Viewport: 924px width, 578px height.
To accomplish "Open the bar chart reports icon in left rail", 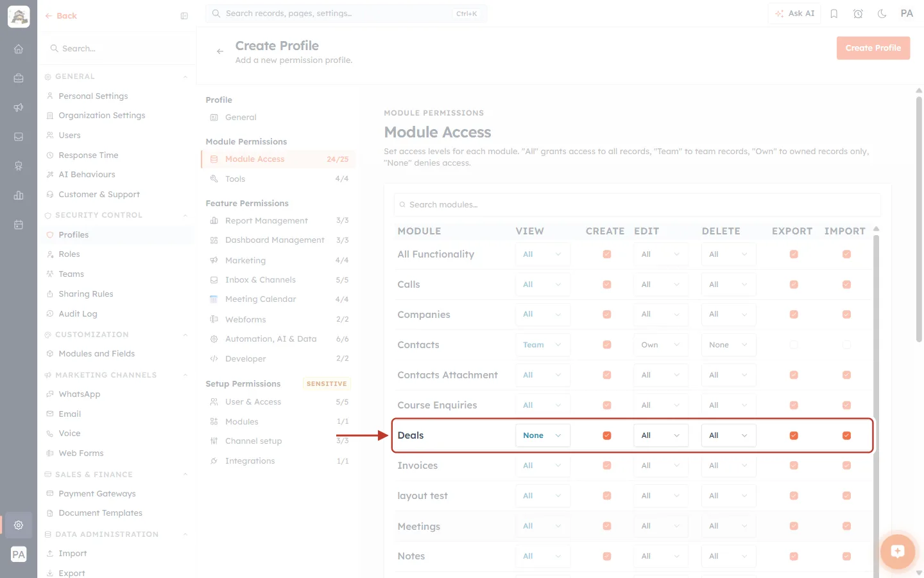I will coord(19,195).
